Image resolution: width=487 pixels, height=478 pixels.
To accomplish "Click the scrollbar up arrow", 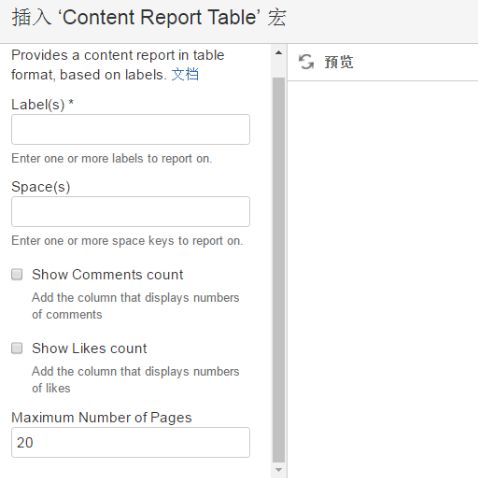I will (x=279, y=53).
